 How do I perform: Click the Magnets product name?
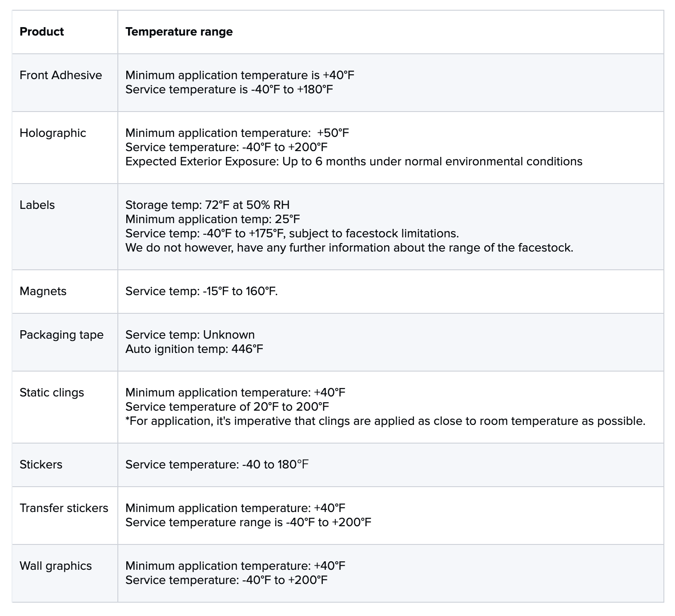pos(43,291)
